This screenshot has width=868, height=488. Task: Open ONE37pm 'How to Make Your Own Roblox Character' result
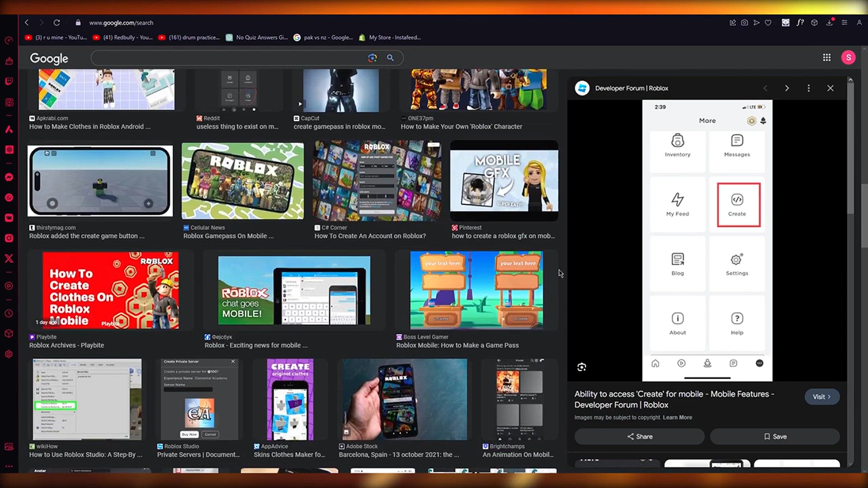[461, 127]
